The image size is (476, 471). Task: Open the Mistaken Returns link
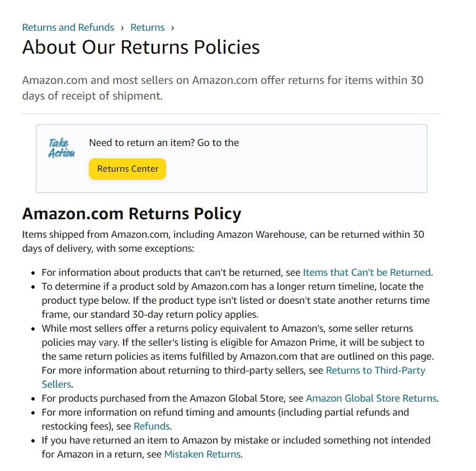click(202, 454)
